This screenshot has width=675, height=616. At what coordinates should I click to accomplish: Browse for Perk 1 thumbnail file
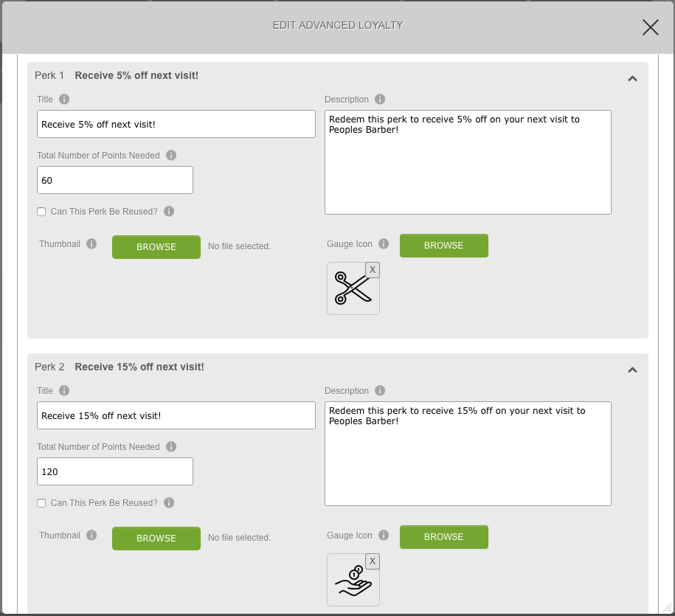tap(156, 247)
